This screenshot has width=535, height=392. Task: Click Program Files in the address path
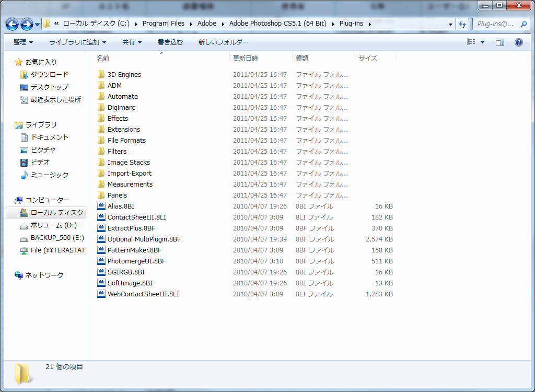pyautogui.click(x=164, y=24)
